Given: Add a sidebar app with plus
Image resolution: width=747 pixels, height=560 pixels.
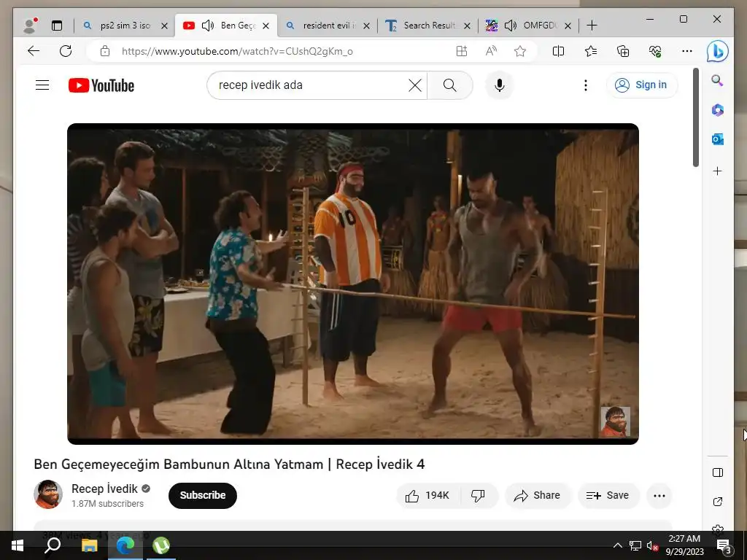Looking at the screenshot, I should [718, 171].
